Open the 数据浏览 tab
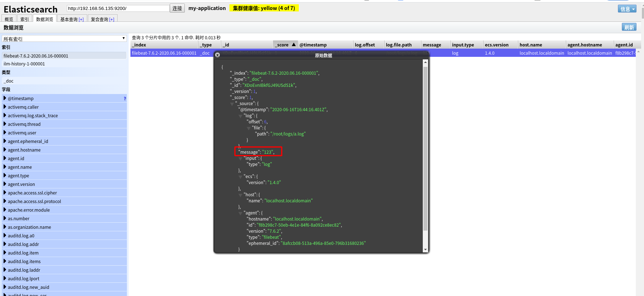Screen dimensions: 644x296 pyautogui.click(x=45, y=19)
